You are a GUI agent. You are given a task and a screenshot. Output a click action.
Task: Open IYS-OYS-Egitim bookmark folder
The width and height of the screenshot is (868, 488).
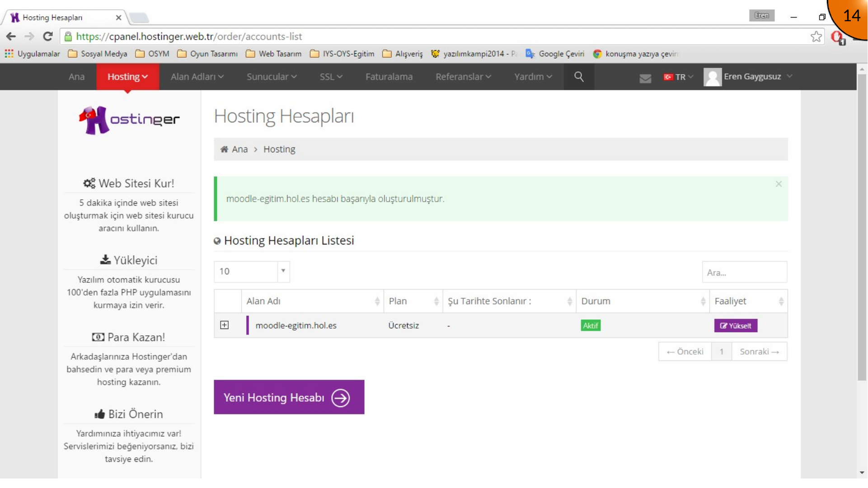[x=342, y=54]
